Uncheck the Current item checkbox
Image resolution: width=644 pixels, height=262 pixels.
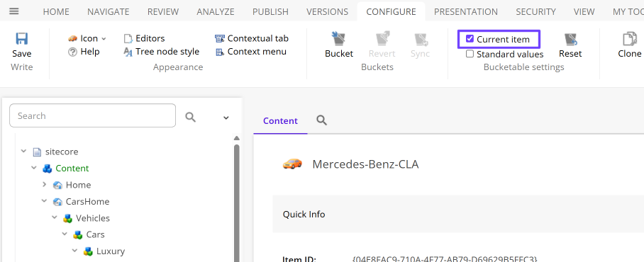(x=470, y=39)
